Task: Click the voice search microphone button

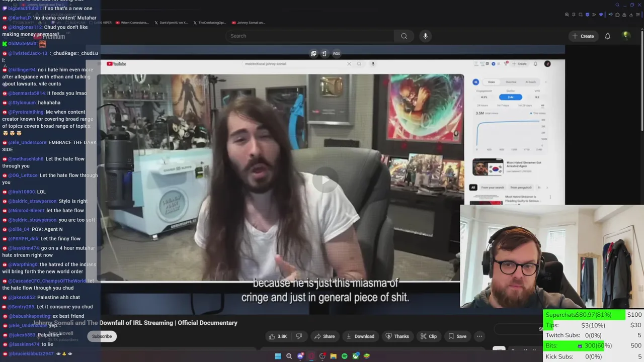Action: (x=425, y=36)
